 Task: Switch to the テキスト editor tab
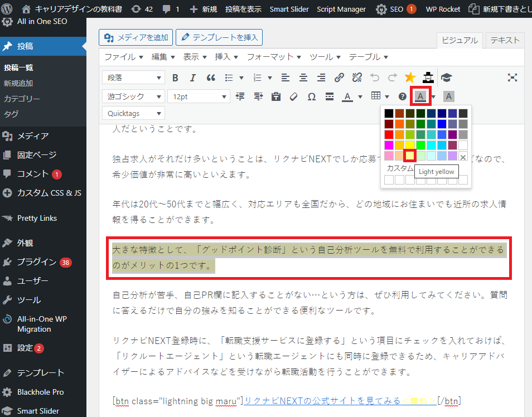(505, 40)
